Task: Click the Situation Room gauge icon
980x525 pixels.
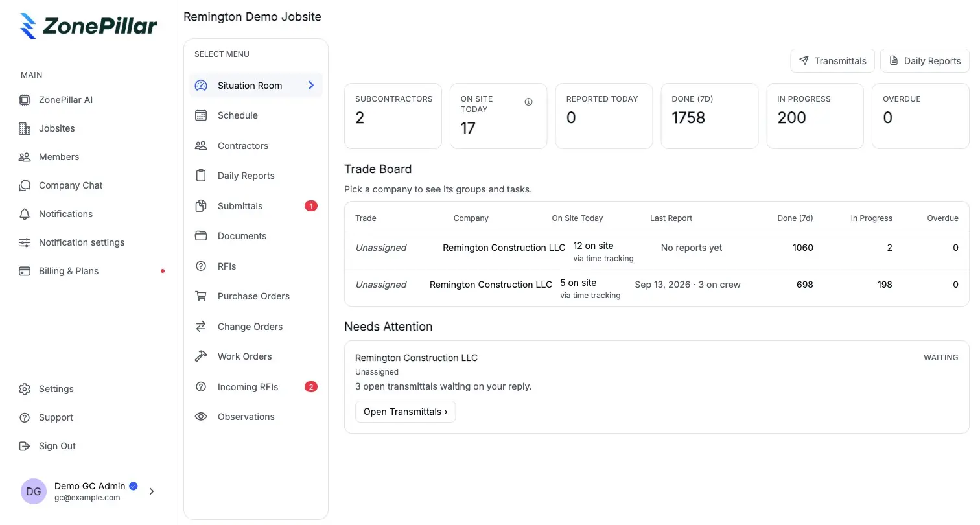Action: point(201,86)
